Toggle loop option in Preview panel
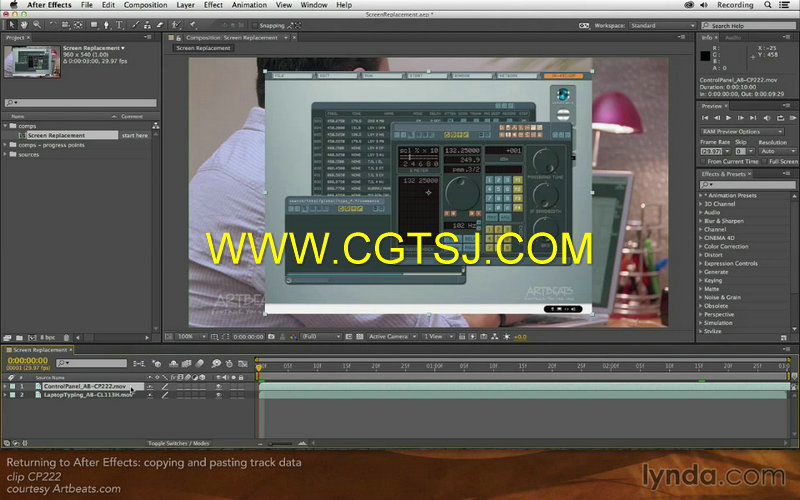Screen dimensions: 800x500 (x=780, y=118)
